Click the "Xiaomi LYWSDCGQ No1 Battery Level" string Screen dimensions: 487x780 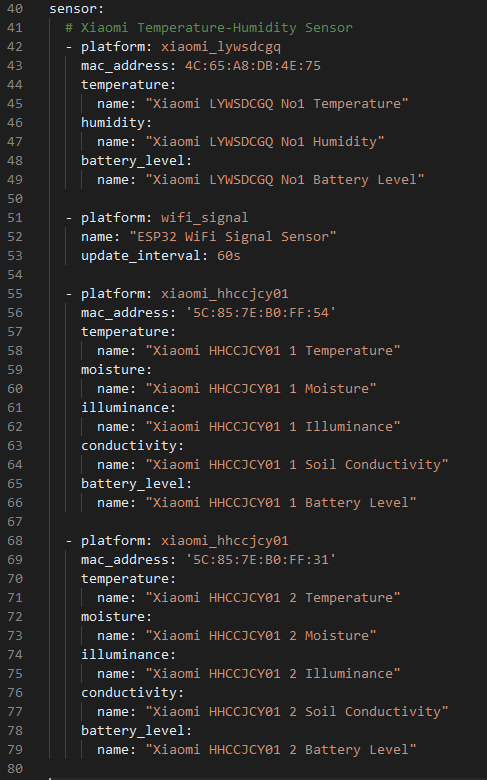285,180
